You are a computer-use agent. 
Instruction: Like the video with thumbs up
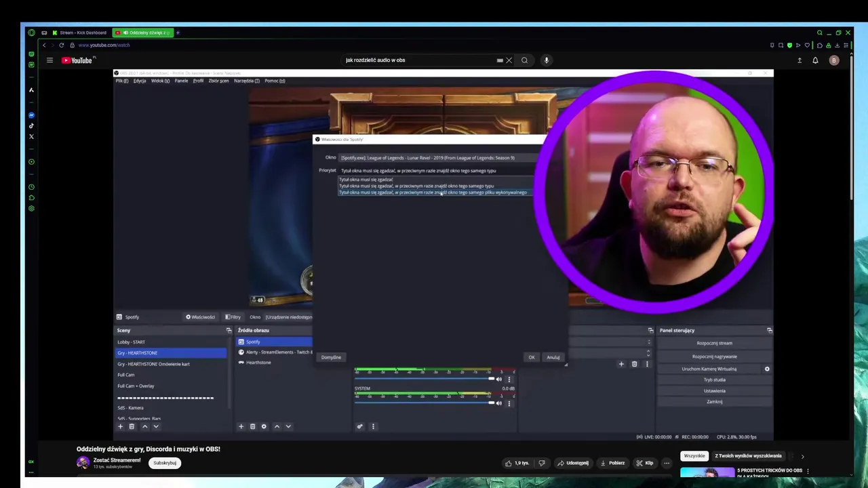pyautogui.click(x=517, y=463)
